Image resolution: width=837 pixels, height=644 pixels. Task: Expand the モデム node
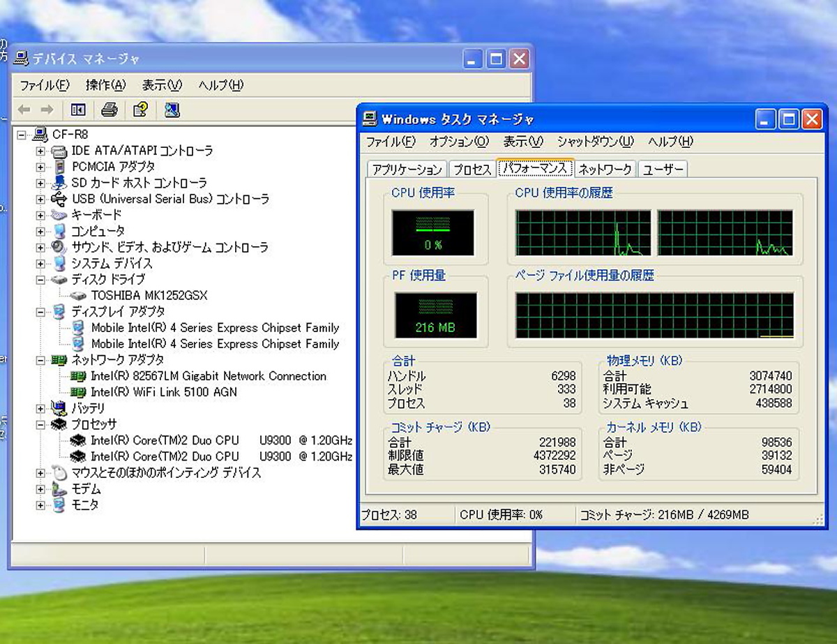pos(40,489)
